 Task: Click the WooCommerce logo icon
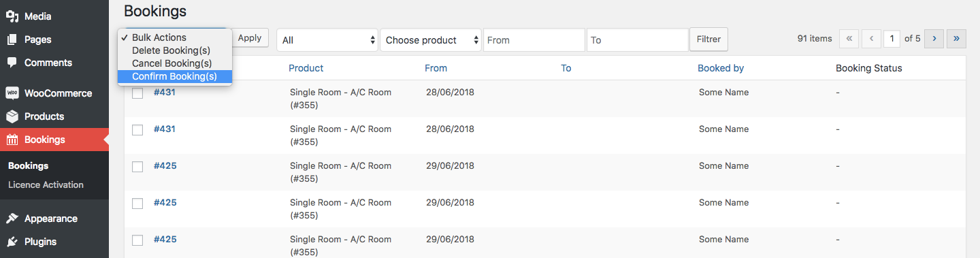coord(12,93)
